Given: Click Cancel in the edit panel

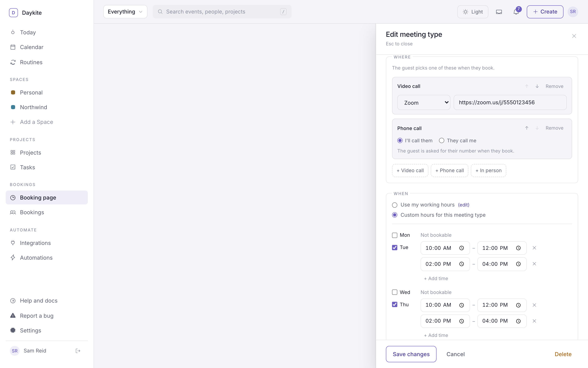Looking at the screenshot, I should coord(455,354).
